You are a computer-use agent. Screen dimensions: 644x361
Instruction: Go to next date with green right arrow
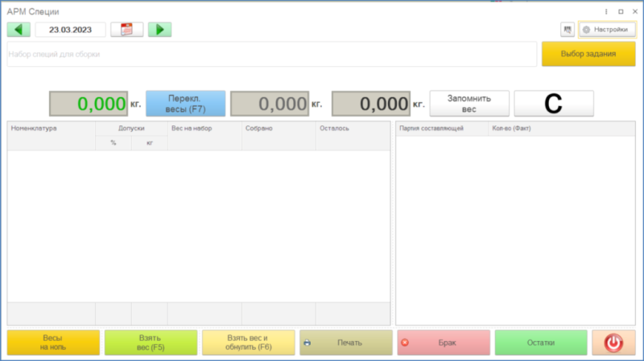pyautogui.click(x=159, y=30)
